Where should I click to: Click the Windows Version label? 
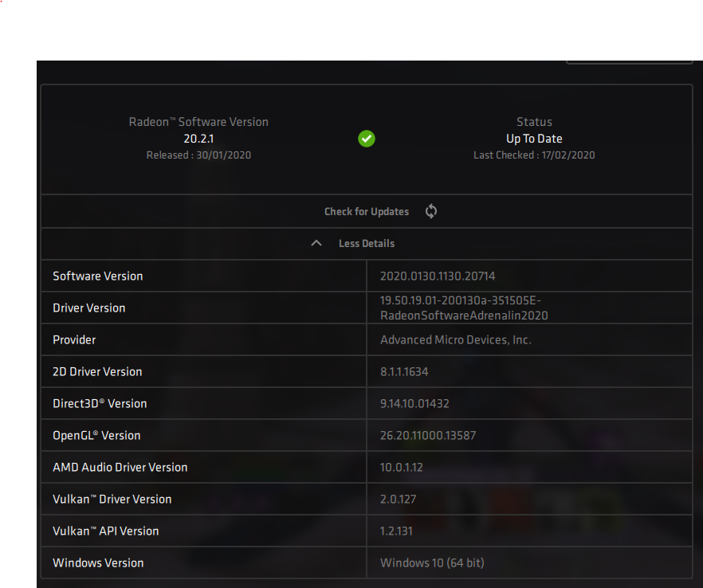click(98, 563)
